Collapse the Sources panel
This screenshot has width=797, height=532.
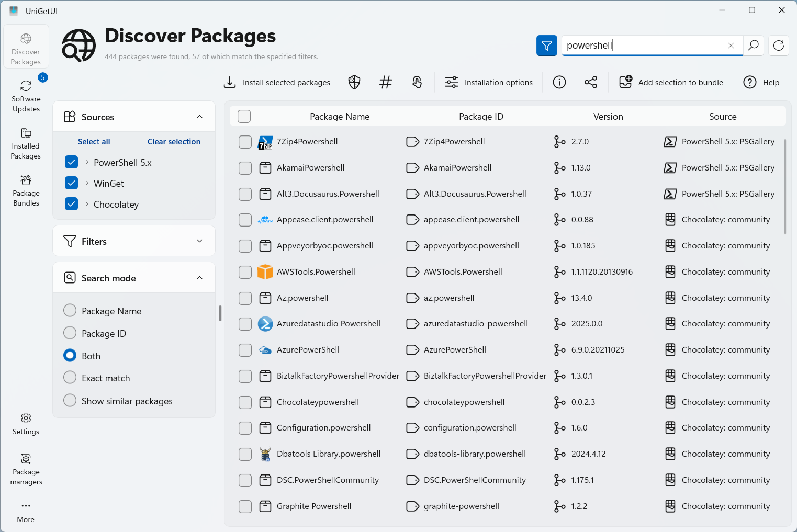point(199,117)
